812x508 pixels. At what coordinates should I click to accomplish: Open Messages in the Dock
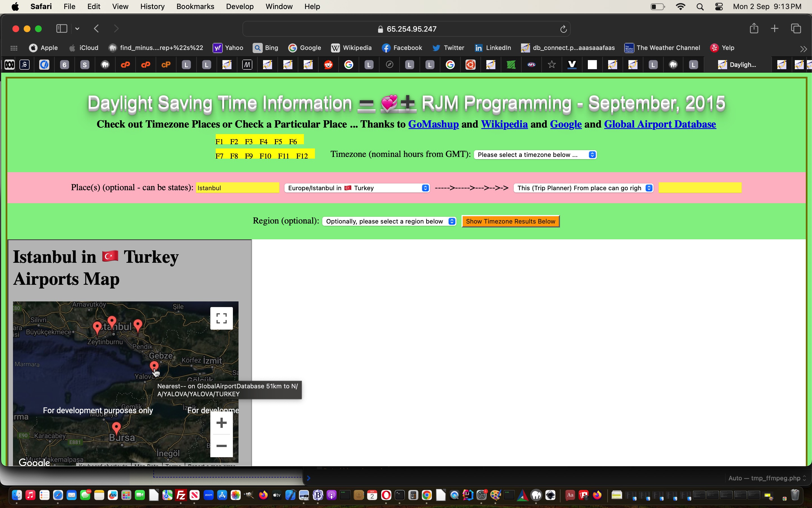85,495
